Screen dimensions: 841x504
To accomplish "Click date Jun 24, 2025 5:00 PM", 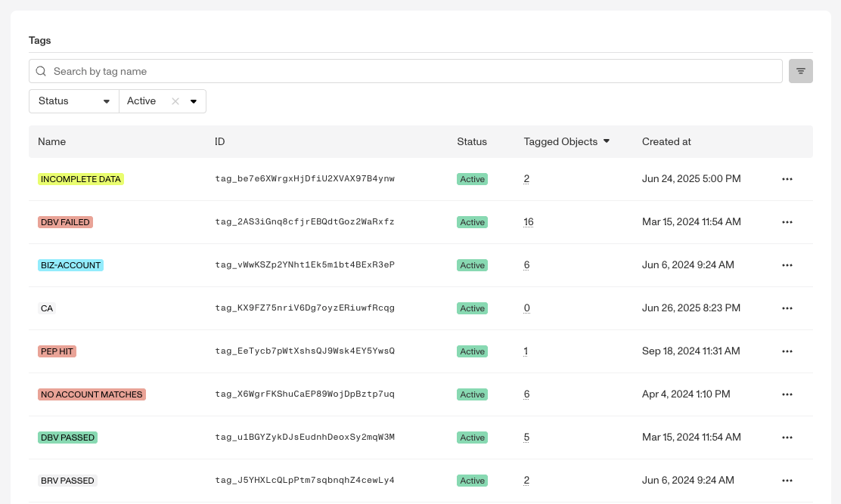I will [x=691, y=179].
